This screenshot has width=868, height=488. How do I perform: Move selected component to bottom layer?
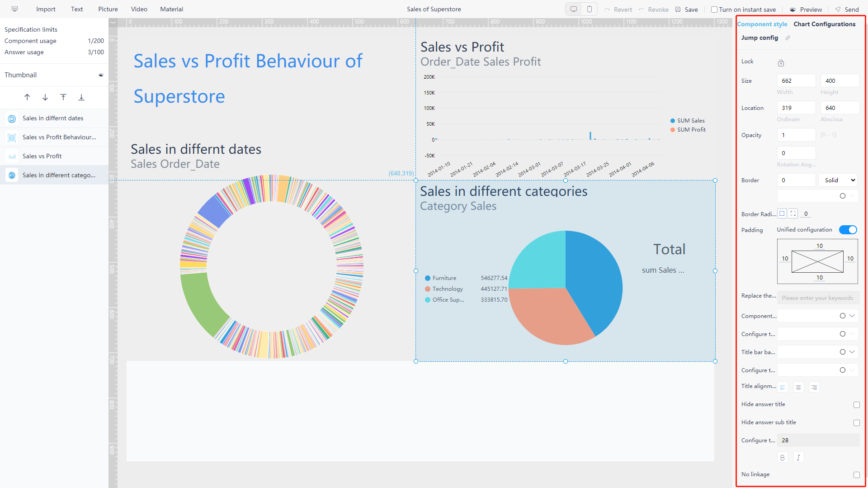[81, 97]
